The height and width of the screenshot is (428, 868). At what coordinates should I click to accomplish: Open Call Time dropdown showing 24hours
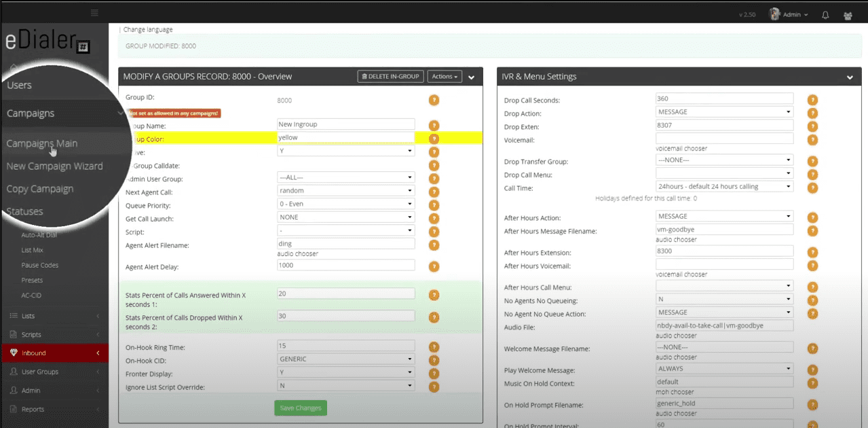725,186
